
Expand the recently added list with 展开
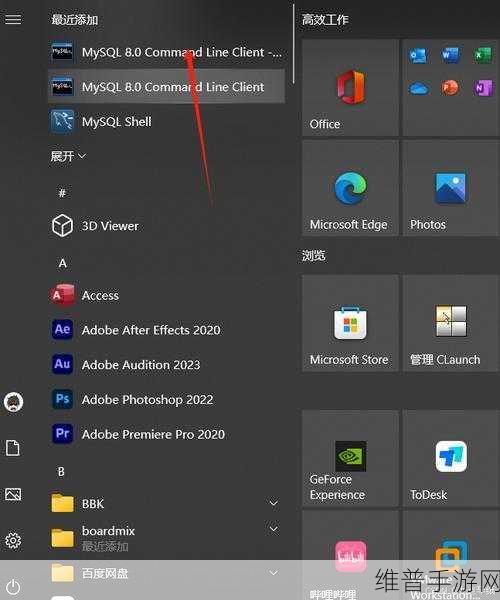coord(68,156)
